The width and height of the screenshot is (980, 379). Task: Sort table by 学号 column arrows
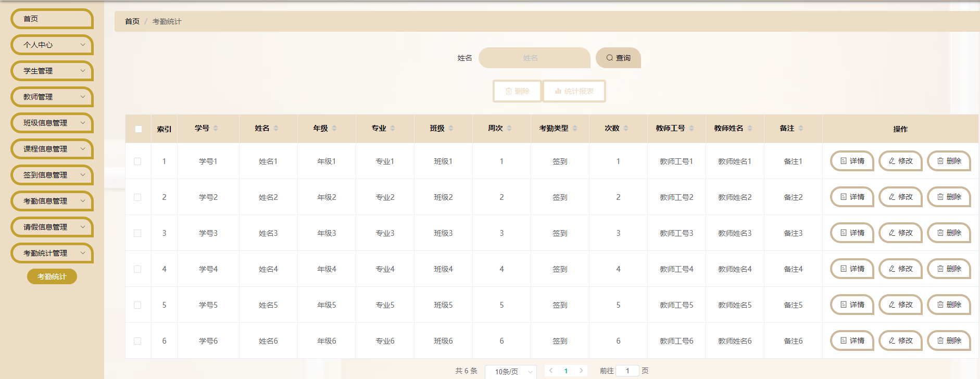point(216,128)
